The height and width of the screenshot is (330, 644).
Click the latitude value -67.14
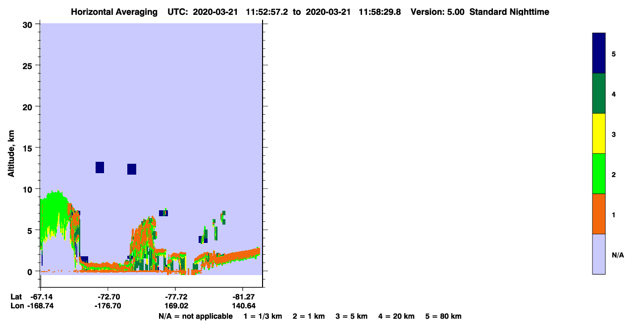pos(41,297)
